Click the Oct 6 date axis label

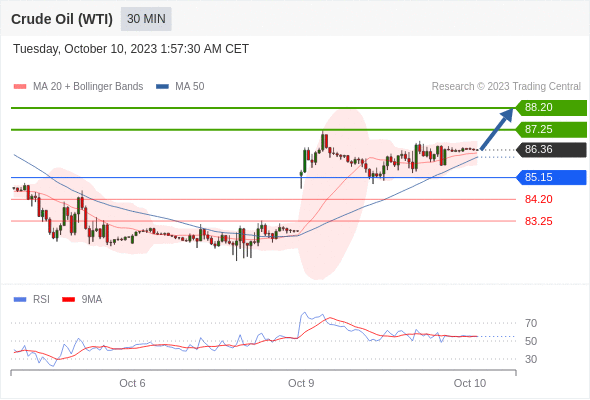[x=132, y=383]
